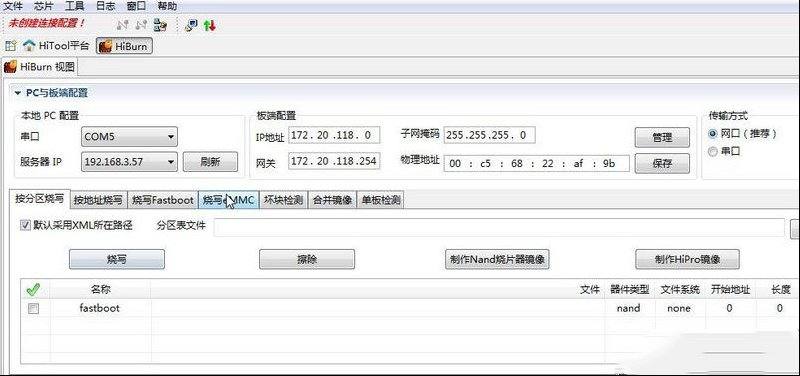Image resolution: width=800 pixels, height=376 pixels.
Task: Click the second gray disconnect icon in toolbar
Action: click(141, 24)
